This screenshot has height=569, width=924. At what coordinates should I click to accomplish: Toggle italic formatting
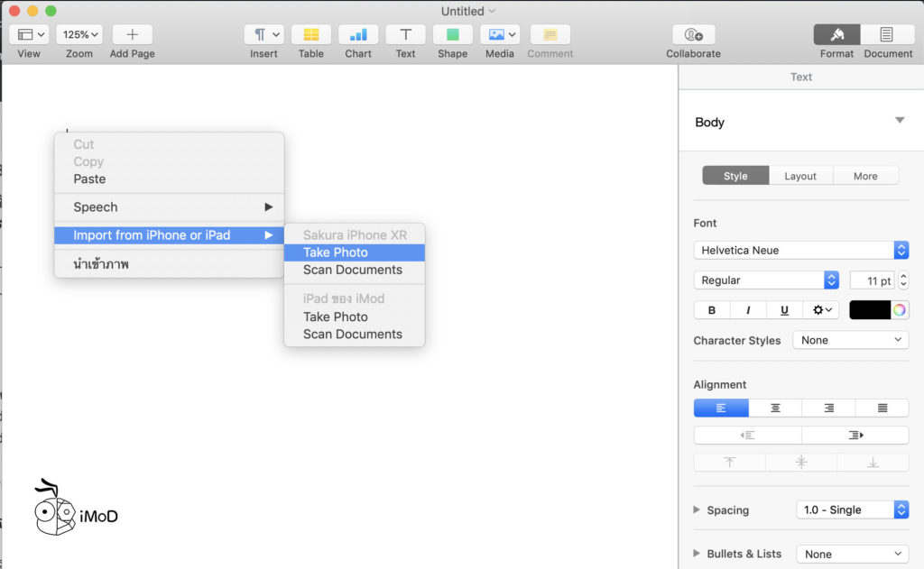747,309
